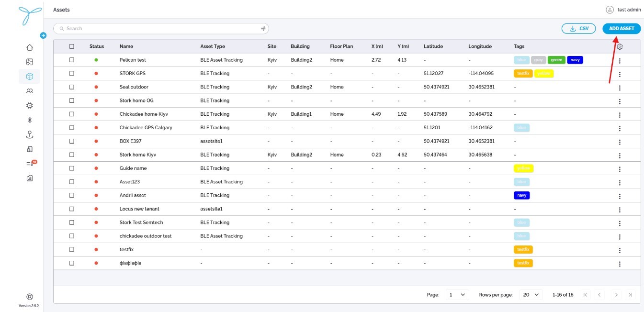644x312 pixels.
Task: Open the sidebar list icon with red badge
Action: (x=31, y=164)
